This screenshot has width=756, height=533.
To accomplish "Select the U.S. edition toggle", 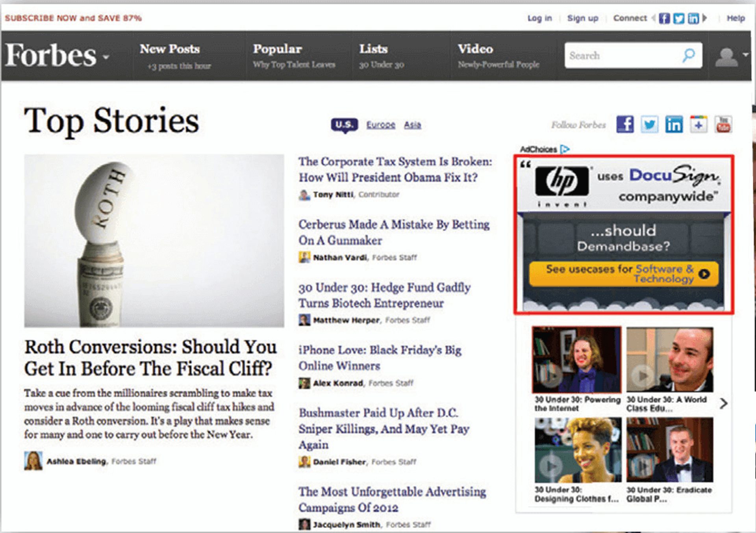I will [x=345, y=125].
